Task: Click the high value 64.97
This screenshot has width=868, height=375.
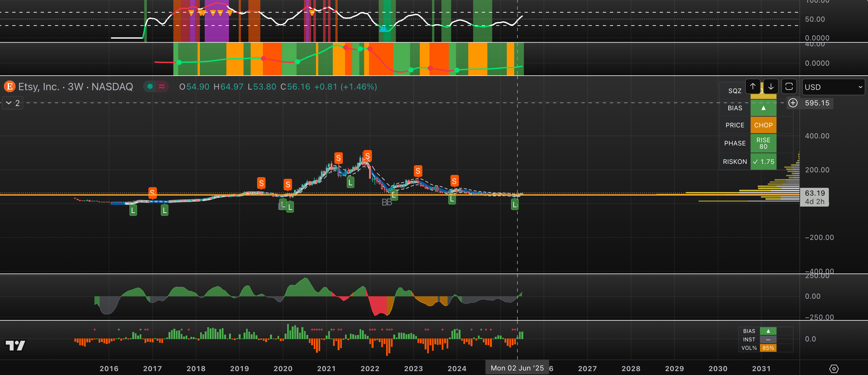Action: [x=232, y=87]
